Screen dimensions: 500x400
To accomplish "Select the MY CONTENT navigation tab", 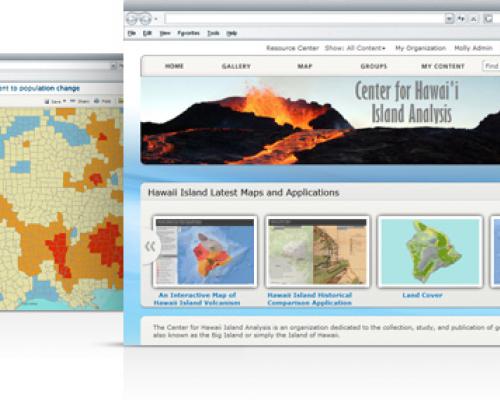I will tap(443, 66).
